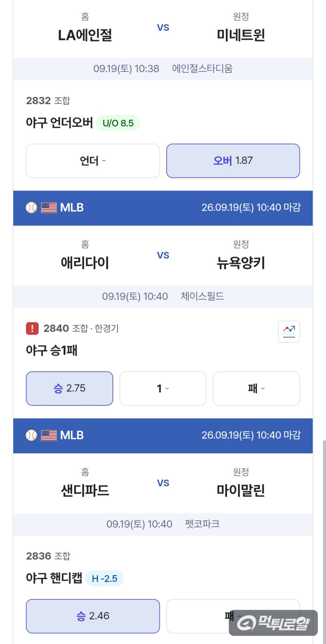Click baseball icon in the 샌디파드 MLB header

[31, 435]
